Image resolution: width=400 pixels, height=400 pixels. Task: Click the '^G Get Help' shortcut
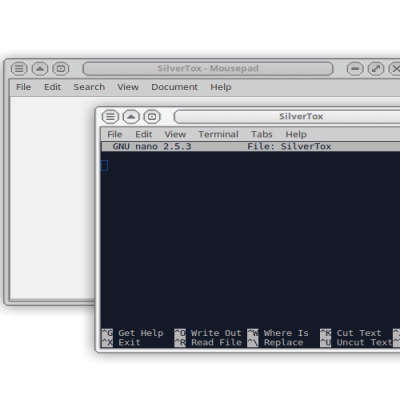tap(132, 333)
